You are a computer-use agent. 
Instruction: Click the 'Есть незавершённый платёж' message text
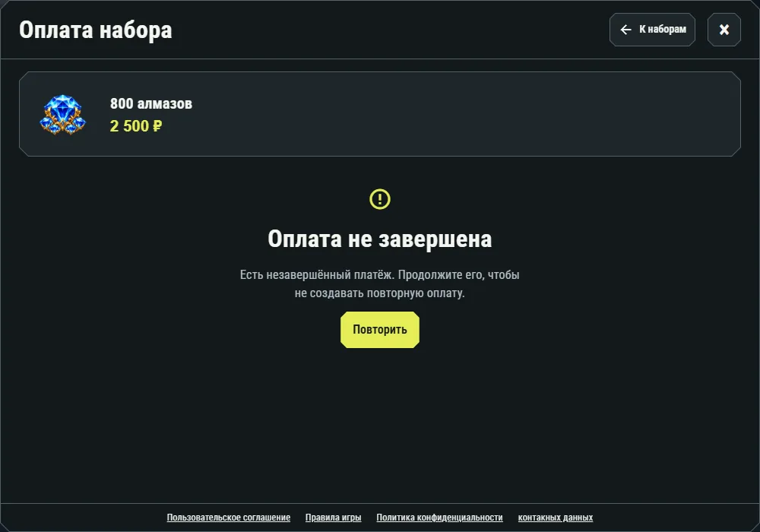point(379,284)
